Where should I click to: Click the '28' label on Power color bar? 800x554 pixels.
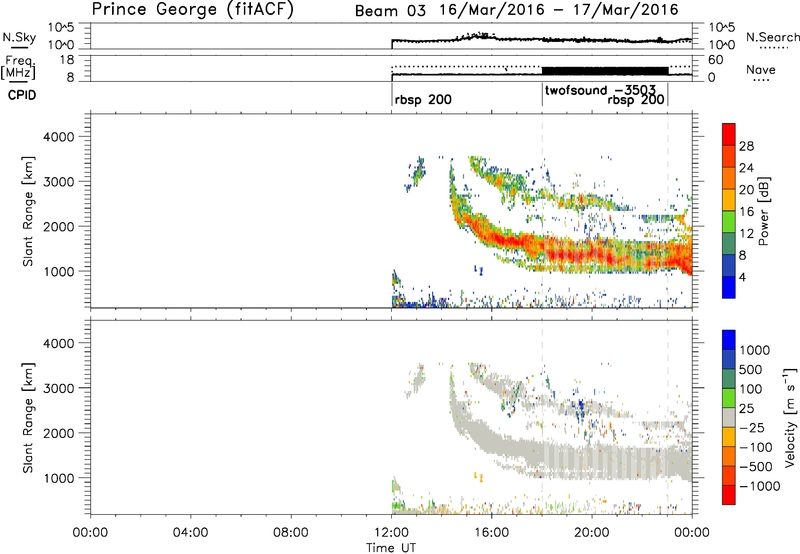(746, 146)
